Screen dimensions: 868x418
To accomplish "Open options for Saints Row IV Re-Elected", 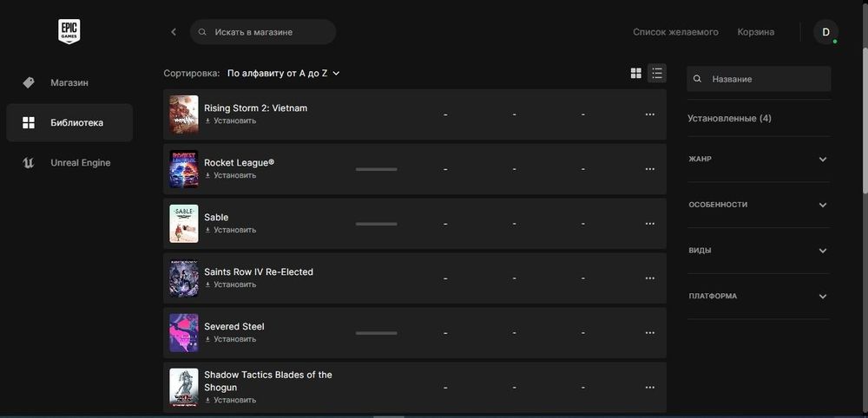I will pyautogui.click(x=649, y=278).
